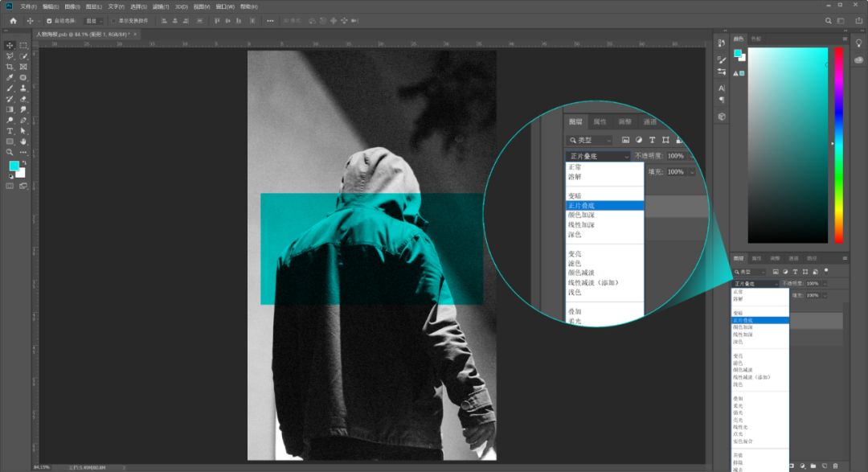868x472 pixels.
Task: Switch to the 通道 panel tab
Action: point(793,258)
